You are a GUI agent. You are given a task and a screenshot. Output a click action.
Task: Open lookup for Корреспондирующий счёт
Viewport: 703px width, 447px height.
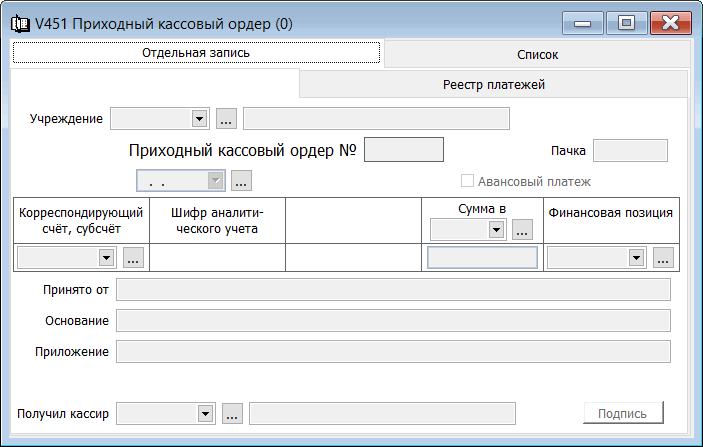[133, 258]
